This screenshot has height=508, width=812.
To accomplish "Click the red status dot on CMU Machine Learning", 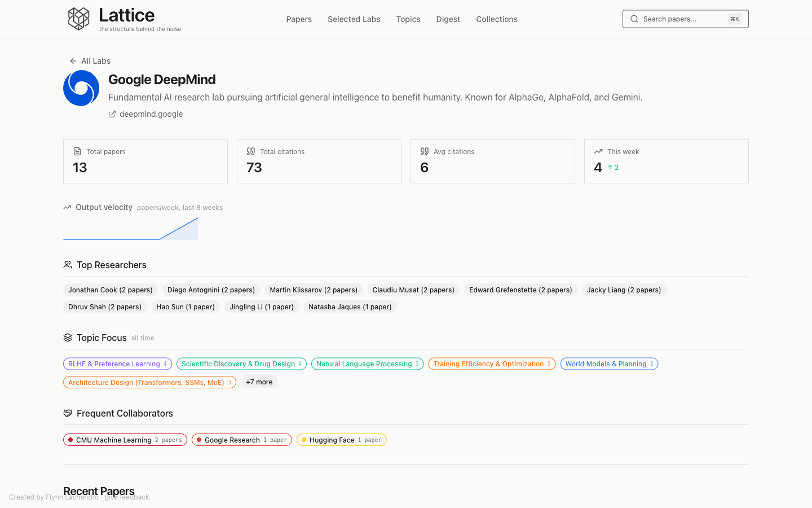I will [x=70, y=439].
